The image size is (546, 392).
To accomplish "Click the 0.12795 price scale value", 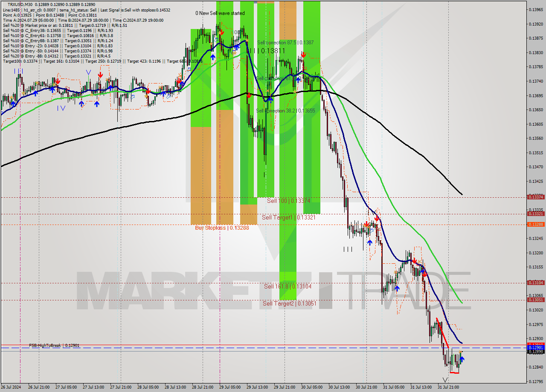I will (536, 381).
